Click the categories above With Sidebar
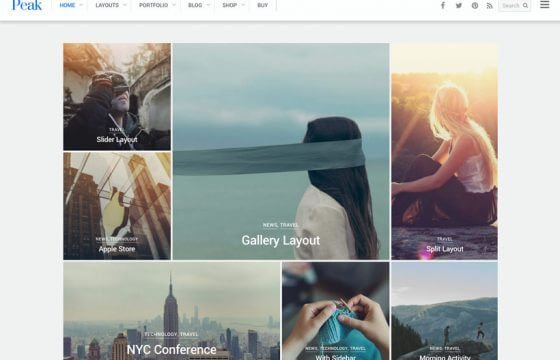The width and height of the screenshot is (560, 360). pyautogui.click(x=335, y=348)
